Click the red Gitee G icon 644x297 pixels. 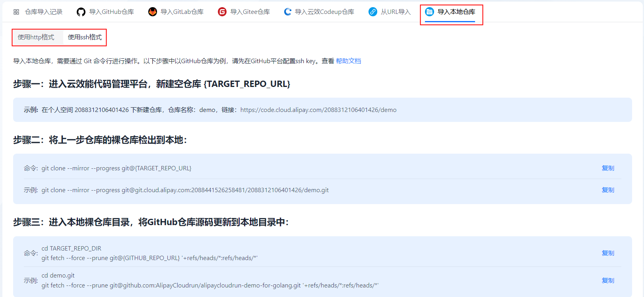222,12
